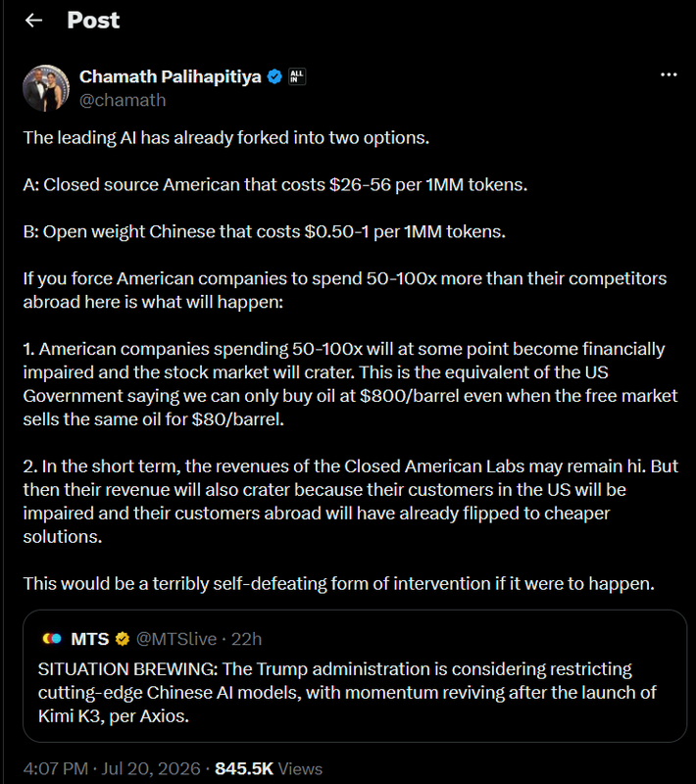
Task: Click the All In affiliation badge
Action: 297,76
